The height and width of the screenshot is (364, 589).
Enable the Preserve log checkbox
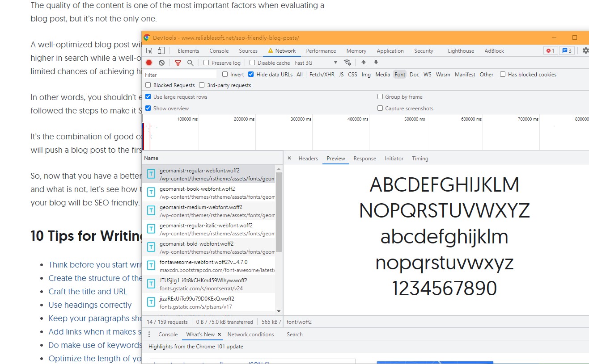pyautogui.click(x=206, y=63)
